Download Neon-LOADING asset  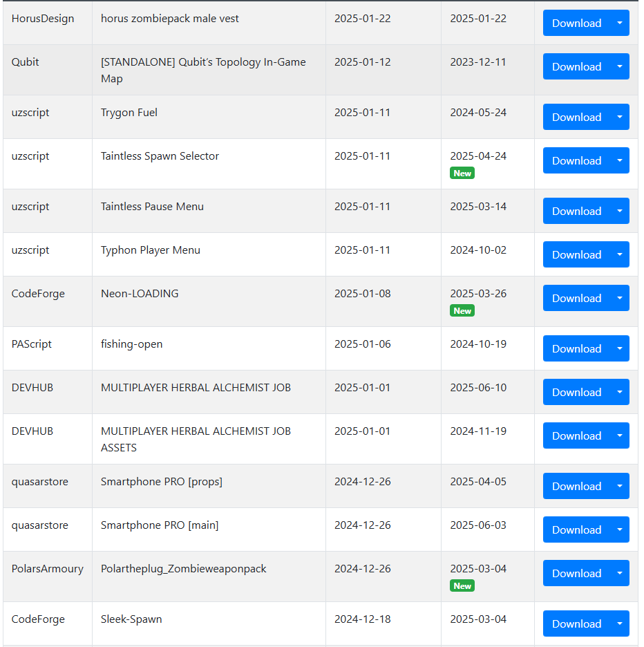(x=576, y=298)
